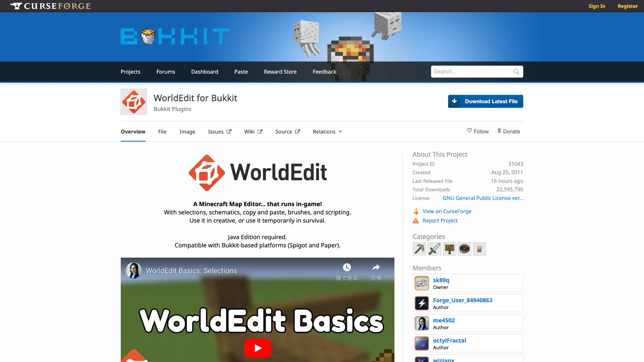Go to Forums in the navigation bar
The width and height of the screenshot is (644, 362).
coord(166,72)
